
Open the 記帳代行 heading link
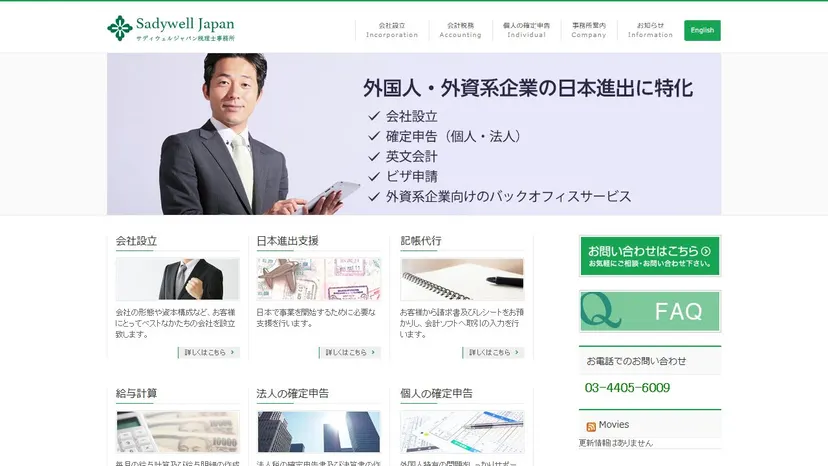pyautogui.click(x=421, y=241)
